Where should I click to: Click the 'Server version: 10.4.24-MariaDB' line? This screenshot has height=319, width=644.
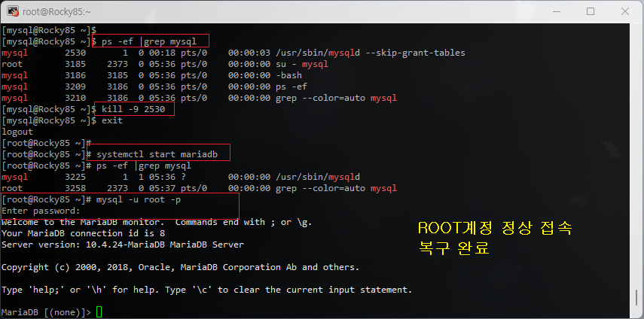click(x=123, y=245)
